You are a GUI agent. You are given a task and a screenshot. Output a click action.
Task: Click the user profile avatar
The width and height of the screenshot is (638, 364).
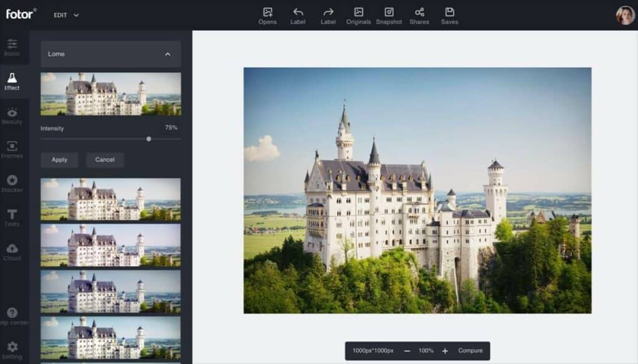625,15
